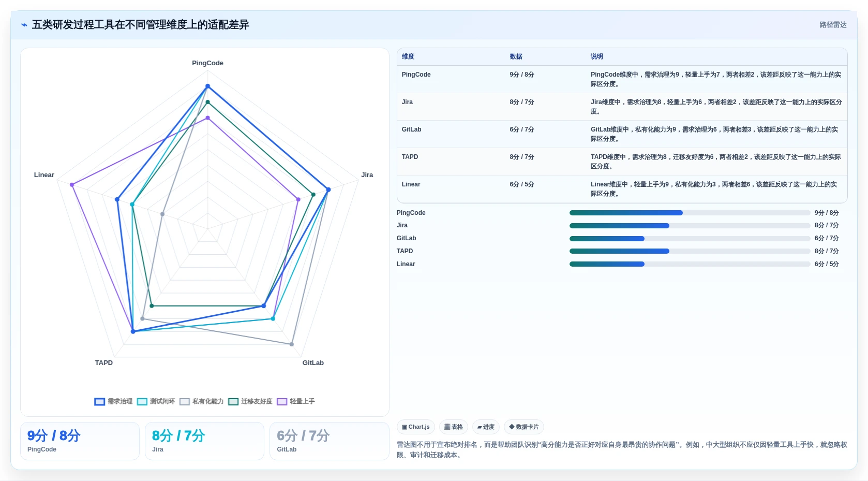Click the TAPD radar axis label
This screenshot has height=481, width=868.
point(103,363)
